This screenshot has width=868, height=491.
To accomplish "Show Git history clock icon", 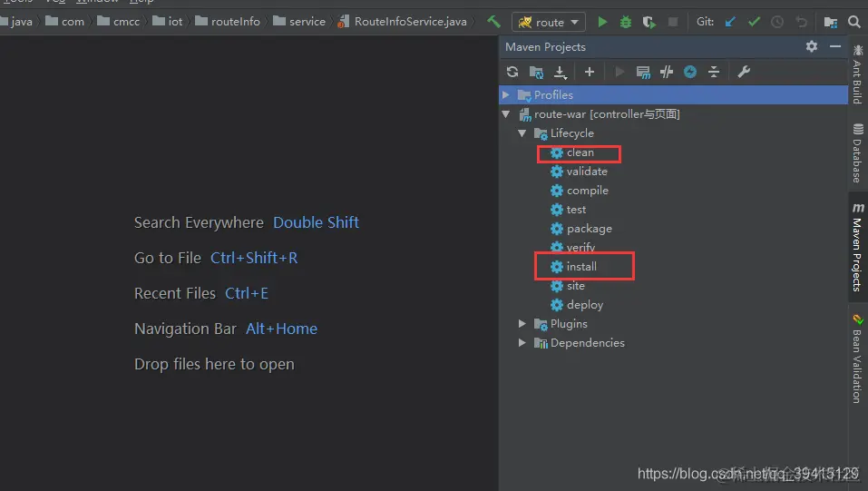I will tap(777, 22).
